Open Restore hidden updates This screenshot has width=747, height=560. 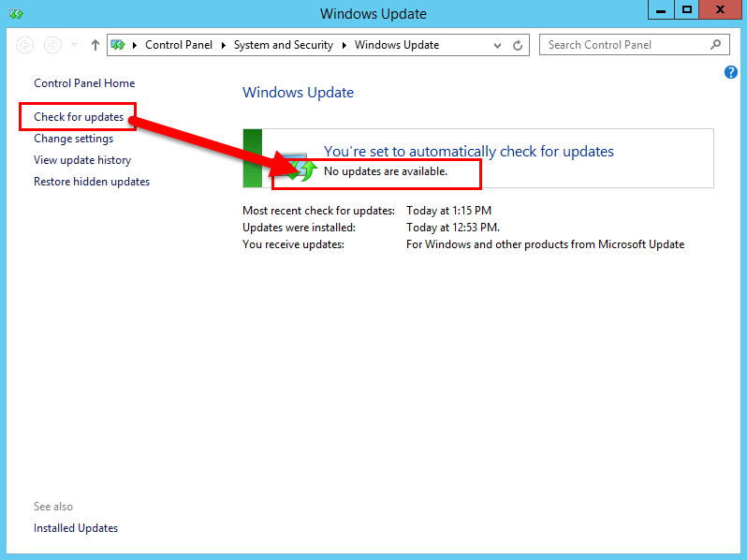click(x=92, y=182)
